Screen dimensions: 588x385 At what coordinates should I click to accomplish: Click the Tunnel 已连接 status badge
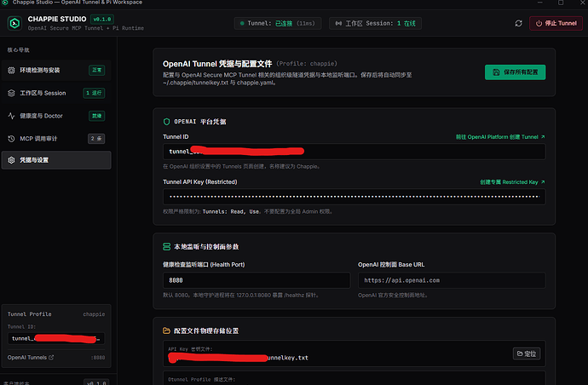(x=278, y=23)
